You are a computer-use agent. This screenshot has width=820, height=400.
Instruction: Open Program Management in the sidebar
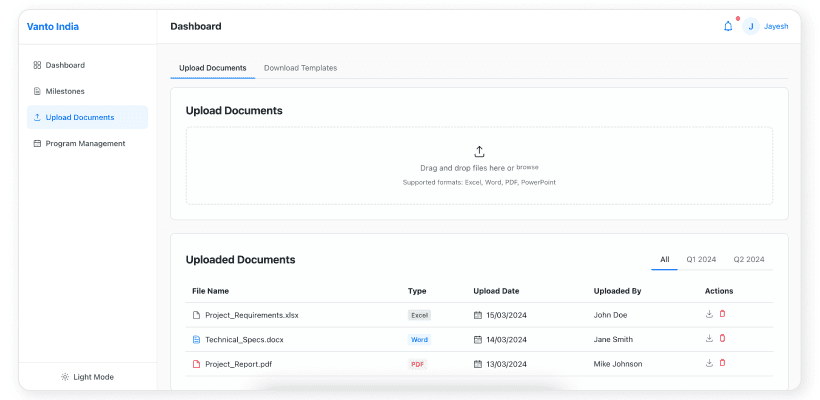click(x=87, y=144)
